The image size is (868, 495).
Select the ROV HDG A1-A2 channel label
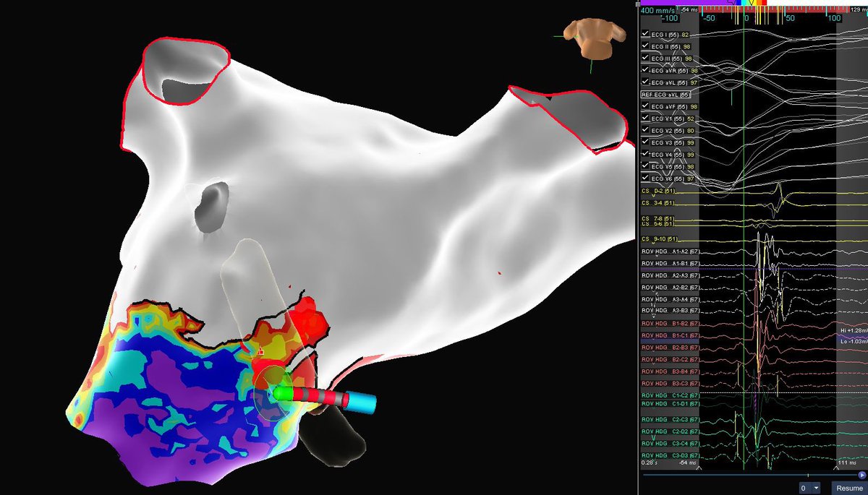coord(670,251)
